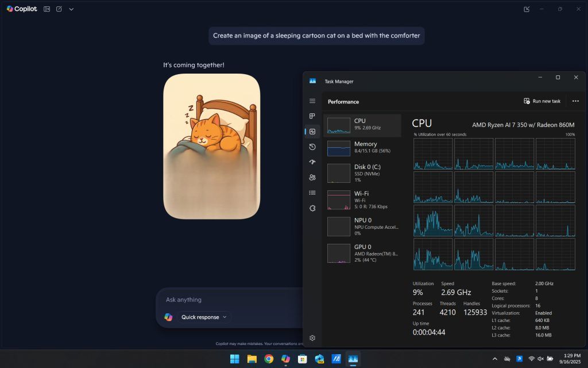Launch Google Chrome from the taskbar
Image resolution: width=588 pixels, height=368 pixels.
tap(269, 359)
